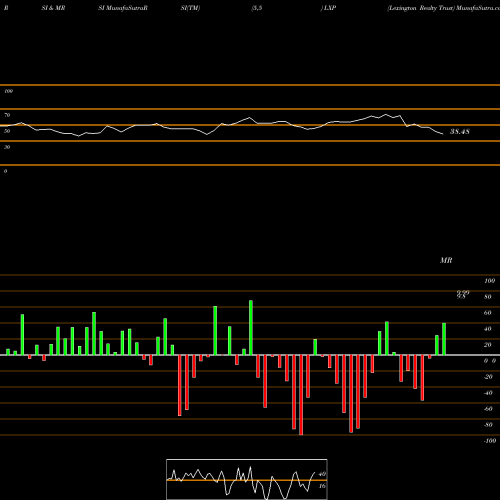Click the 16 label in mini overview chart
Viewport: 500px width, 500px height.
point(322,486)
